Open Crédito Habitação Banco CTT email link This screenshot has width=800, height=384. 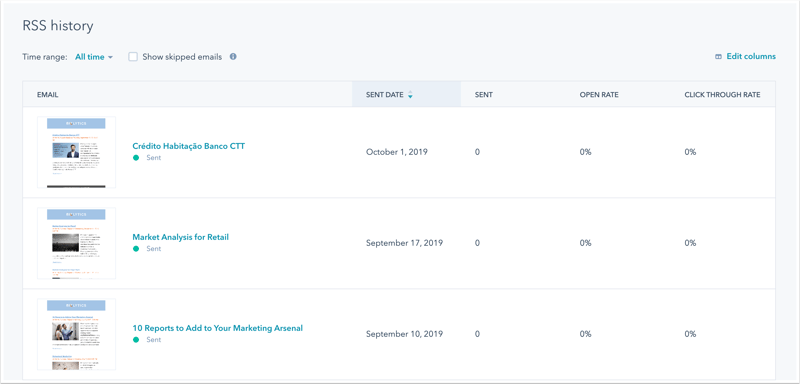tap(189, 146)
